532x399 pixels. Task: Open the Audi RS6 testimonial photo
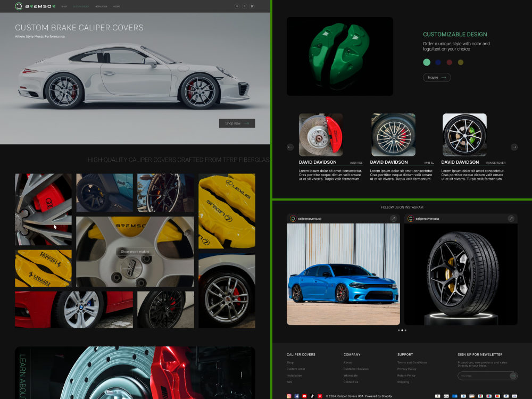click(x=321, y=135)
